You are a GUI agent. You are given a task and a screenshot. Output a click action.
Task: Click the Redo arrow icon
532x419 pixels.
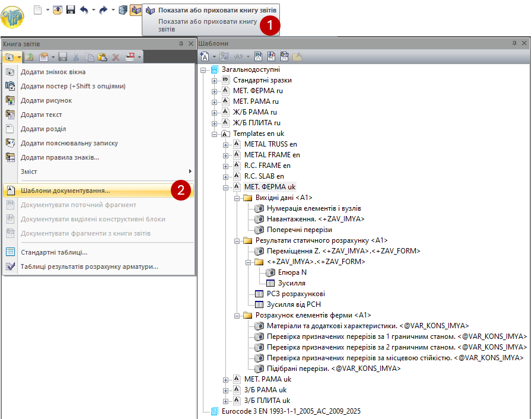(x=103, y=10)
